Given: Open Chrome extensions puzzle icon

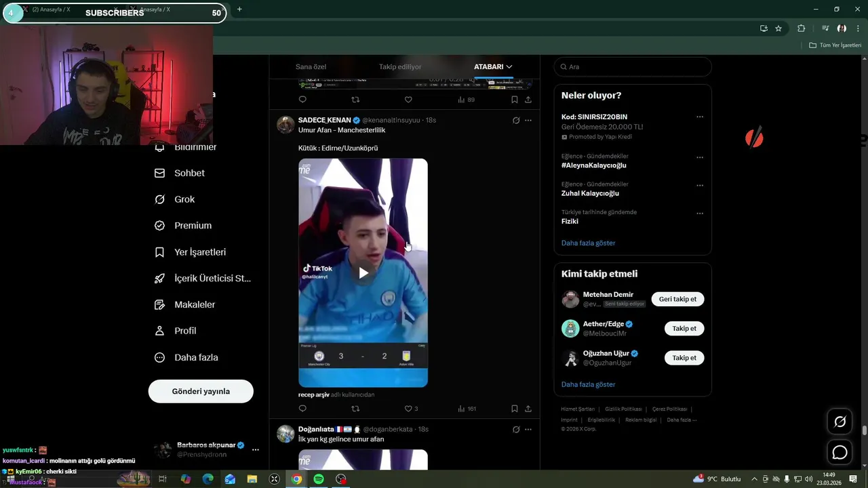Looking at the screenshot, I should 801,28.
